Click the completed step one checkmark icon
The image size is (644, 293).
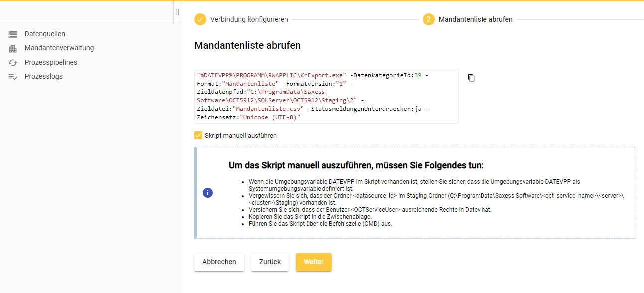tap(200, 19)
